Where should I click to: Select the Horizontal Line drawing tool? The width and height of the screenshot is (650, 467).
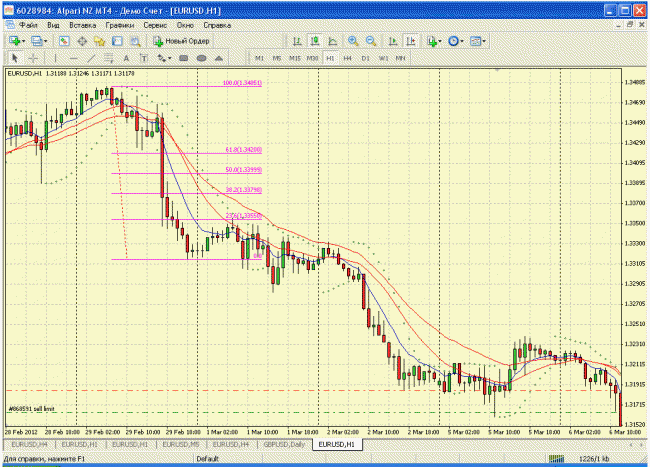(73, 58)
